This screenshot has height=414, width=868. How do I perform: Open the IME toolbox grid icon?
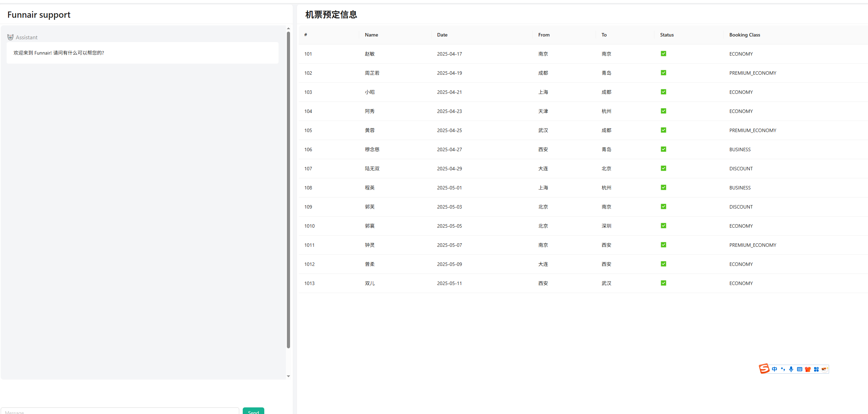coord(816,369)
